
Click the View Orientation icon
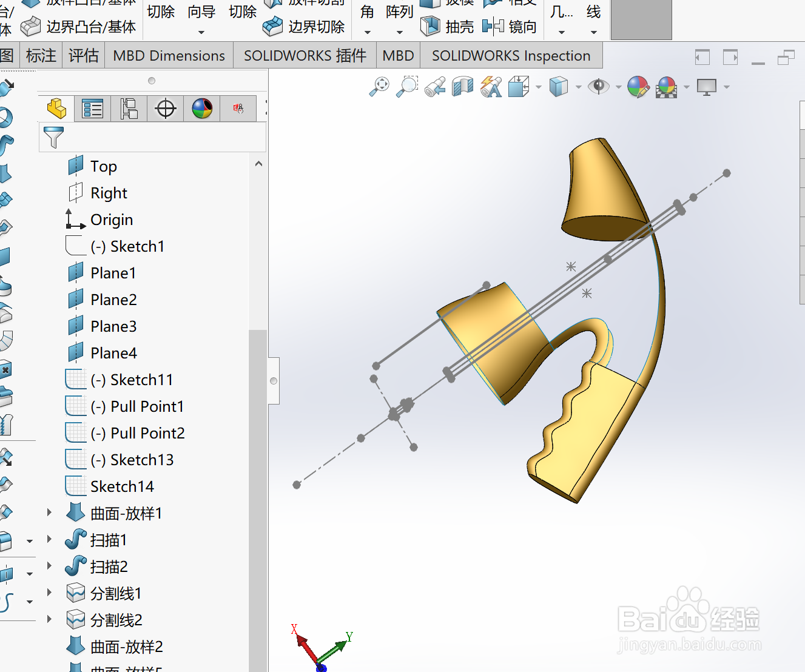click(519, 87)
